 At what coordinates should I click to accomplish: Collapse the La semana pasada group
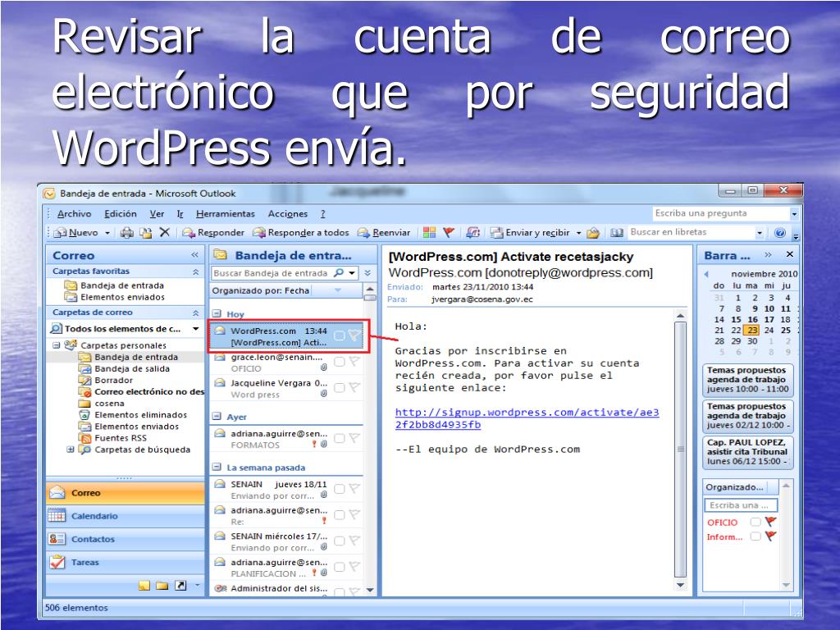coord(217,467)
